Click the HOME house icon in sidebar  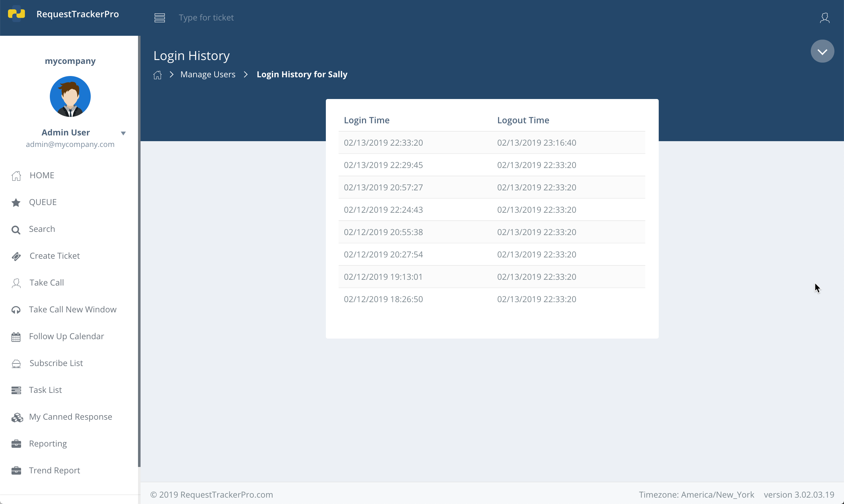(x=16, y=176)
